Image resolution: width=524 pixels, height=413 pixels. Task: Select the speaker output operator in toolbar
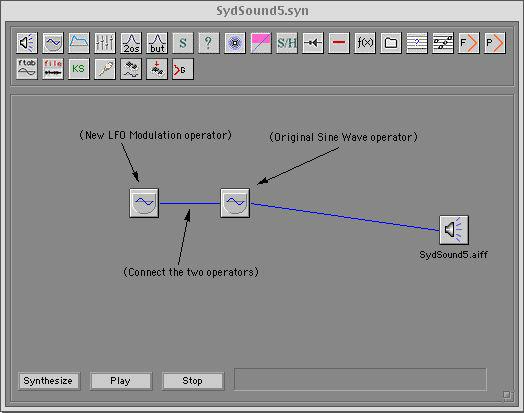point(27,43)
